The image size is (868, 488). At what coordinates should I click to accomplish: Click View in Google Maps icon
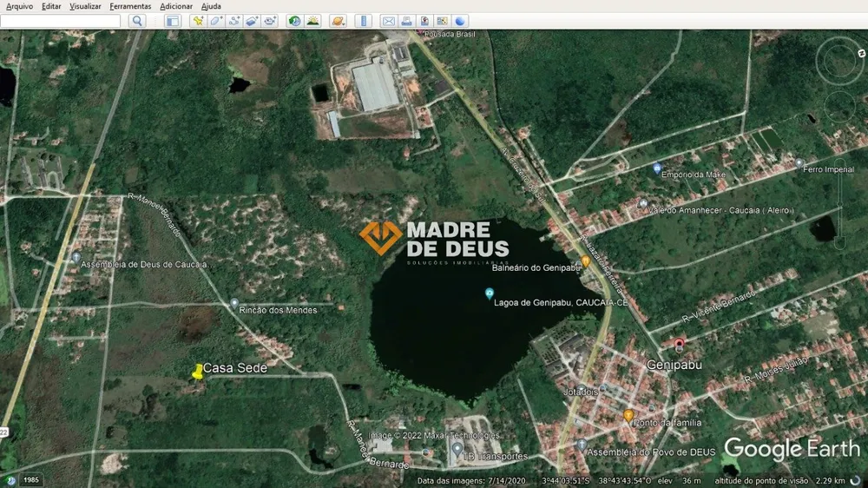442,21
